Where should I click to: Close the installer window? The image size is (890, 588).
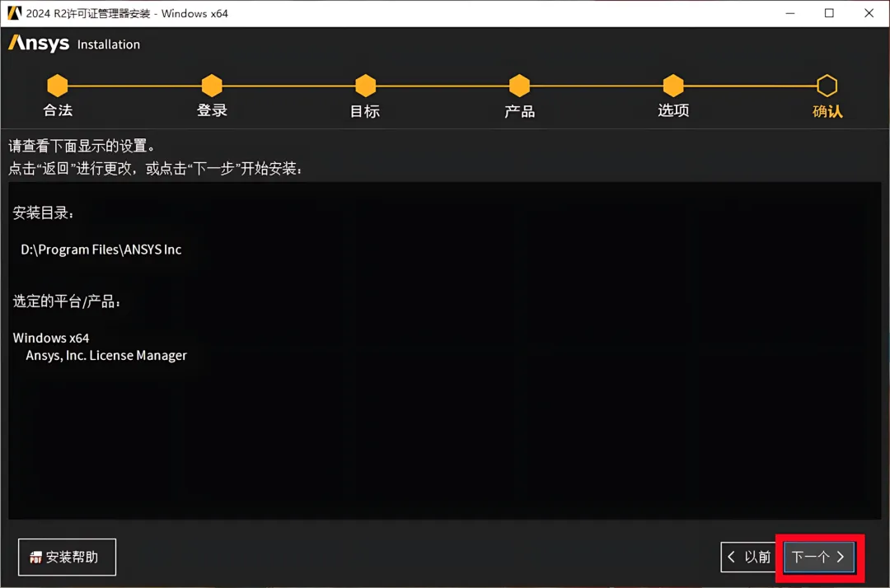tap(869, 13)
